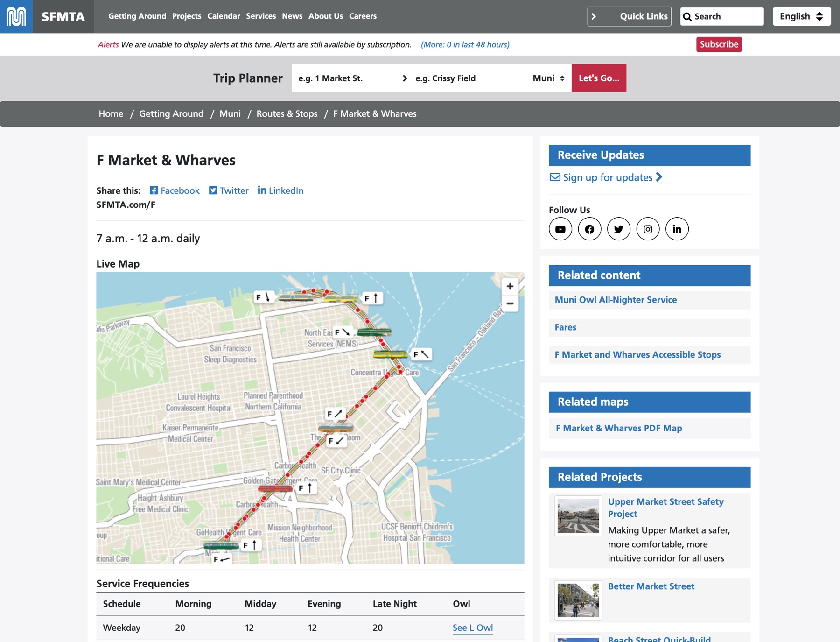Screen dimensions: 840x642
Task: Click Sign up for updates
Action: pyautogui.click(x=606, y=177)
